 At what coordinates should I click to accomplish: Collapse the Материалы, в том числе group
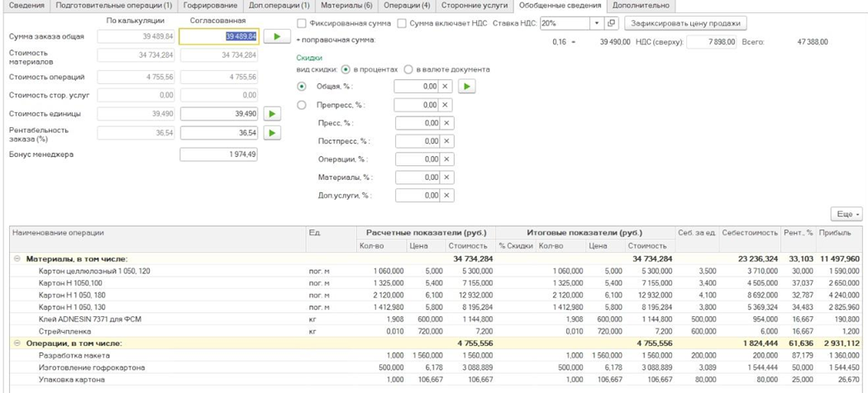tap(17, 258)
